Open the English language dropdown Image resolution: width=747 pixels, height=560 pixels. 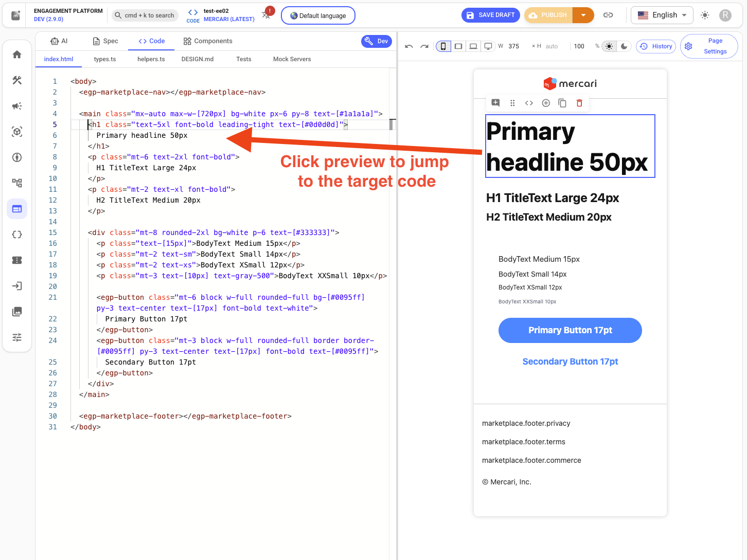coord(662,15)
